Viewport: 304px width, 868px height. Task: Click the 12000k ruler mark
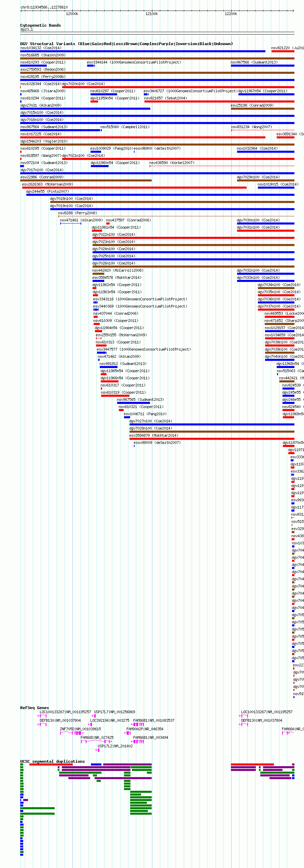[72, 14]
